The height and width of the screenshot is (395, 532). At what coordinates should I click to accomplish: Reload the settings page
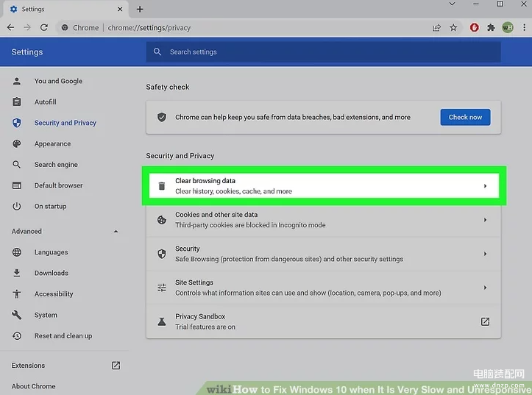point(43,28)
